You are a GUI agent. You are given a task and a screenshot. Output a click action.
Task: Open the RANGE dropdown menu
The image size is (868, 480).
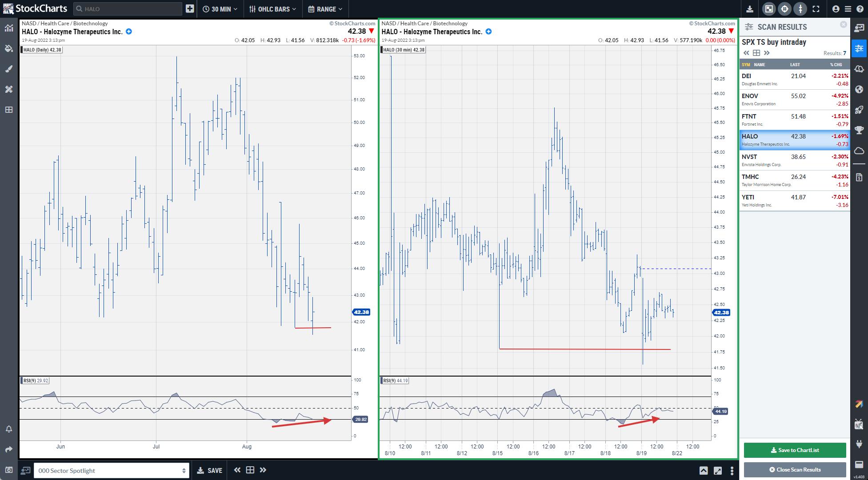pos(325,9)
